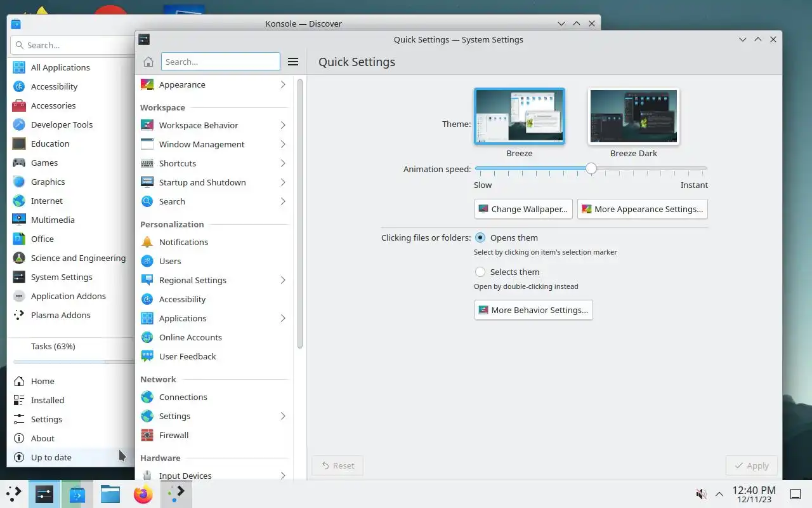The height and width of the screenshot is (508, 812).
Task: Click the Regional Settings icon
Action: (x=147, y=280)
